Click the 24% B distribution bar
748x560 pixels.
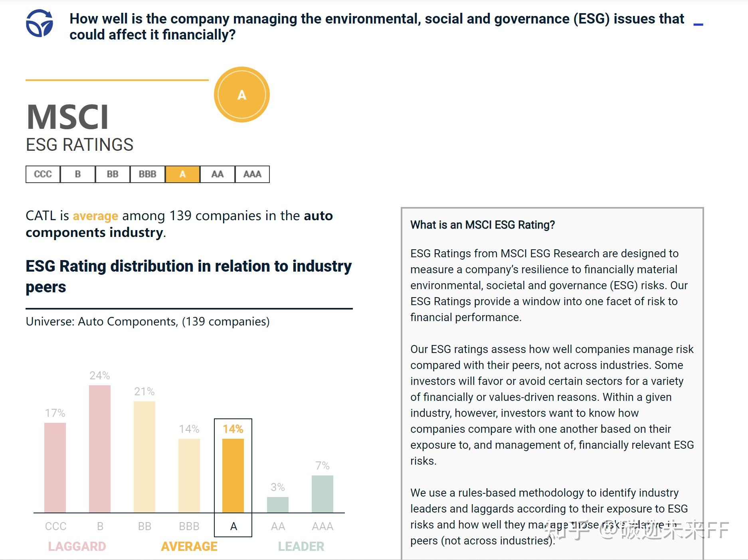100,449
